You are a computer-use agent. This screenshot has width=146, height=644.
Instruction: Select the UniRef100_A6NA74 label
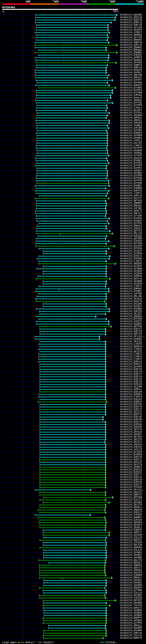click(x=131, y=65)
